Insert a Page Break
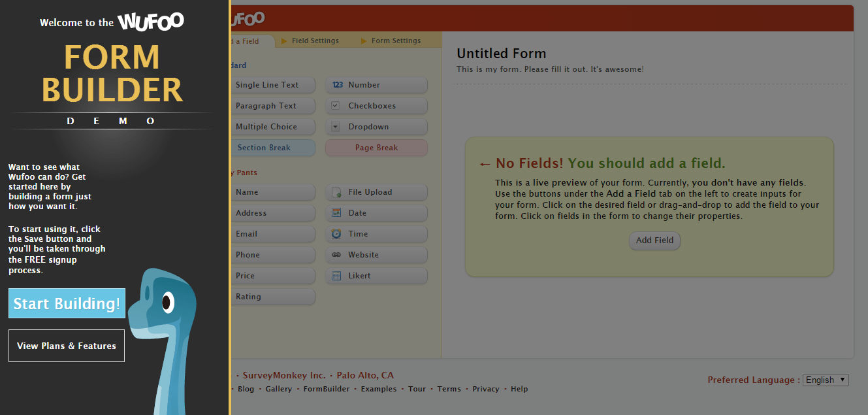The image size is (868, 415). 377,148
